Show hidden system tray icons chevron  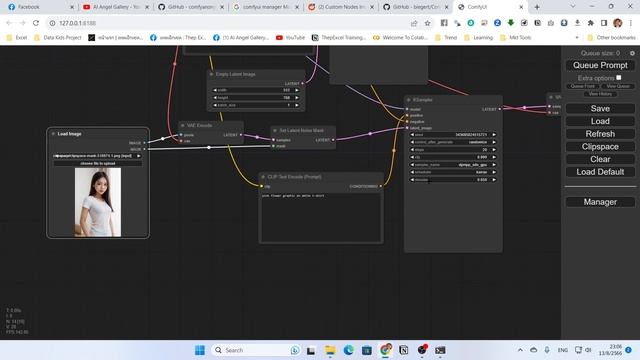tap(520, 350)
